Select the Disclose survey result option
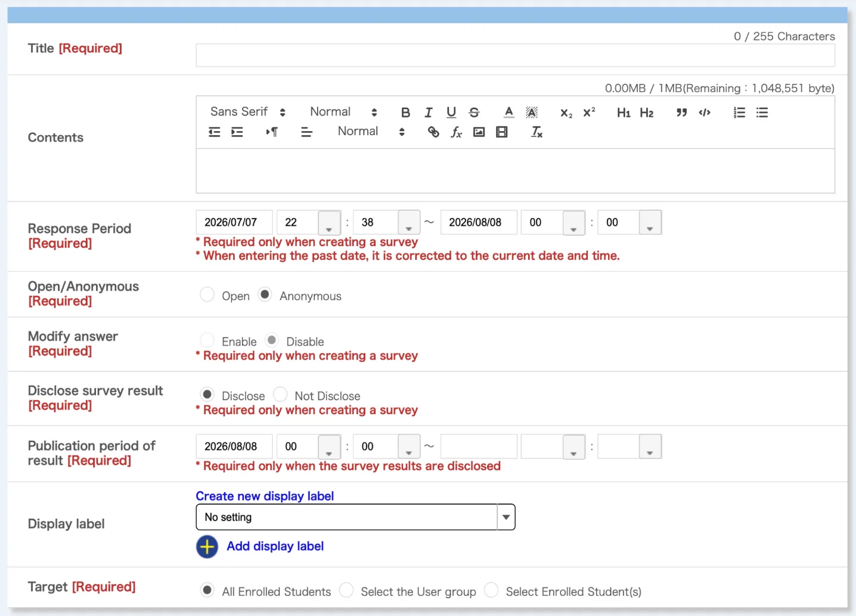This screenshot has width=856, height=616. tap(207, 394)
